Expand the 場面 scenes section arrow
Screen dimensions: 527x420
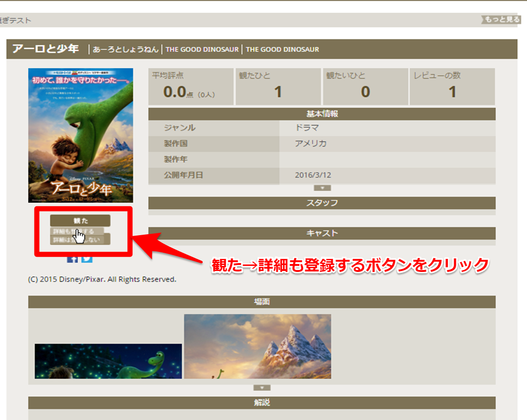click(262, 388)
